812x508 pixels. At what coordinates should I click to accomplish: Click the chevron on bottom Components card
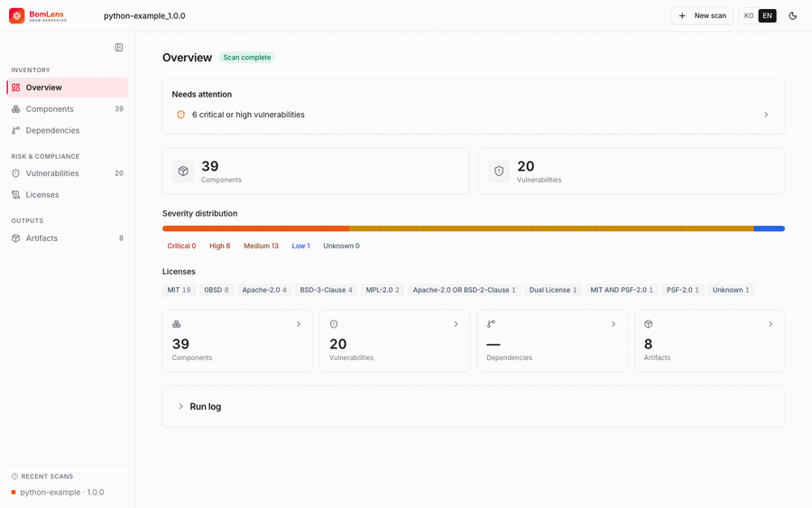coord(299,324)
